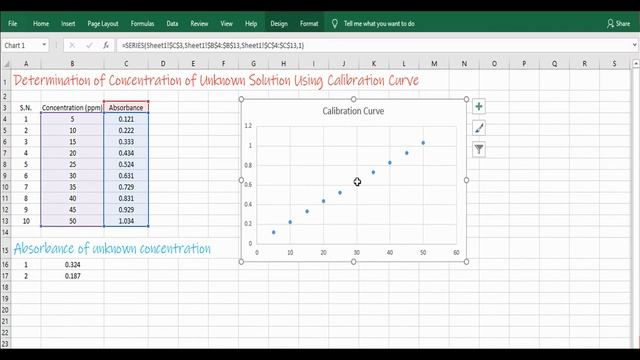
Task: Open the Chart Styles paintbrush button
Action: point(479,128)
